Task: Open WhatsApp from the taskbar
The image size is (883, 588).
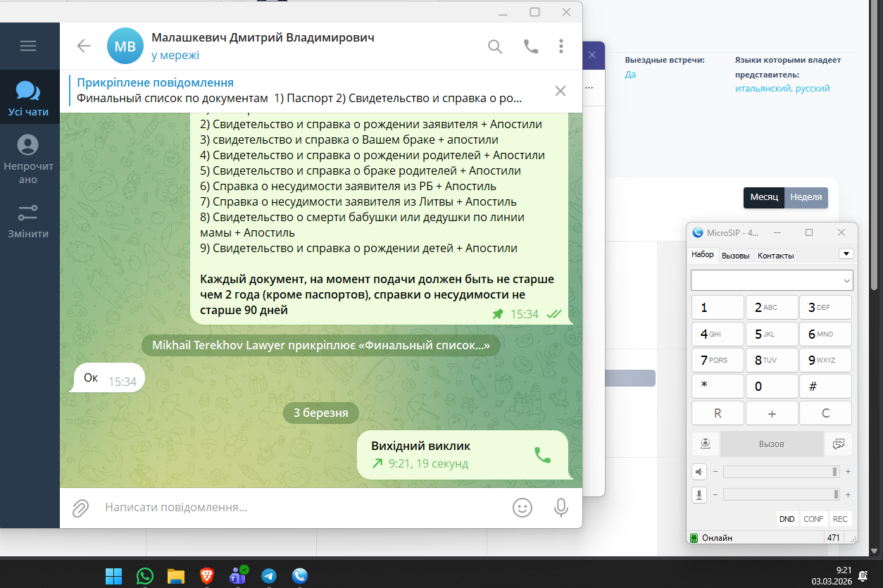Action: pyautogui.click(x=145, y=576)
